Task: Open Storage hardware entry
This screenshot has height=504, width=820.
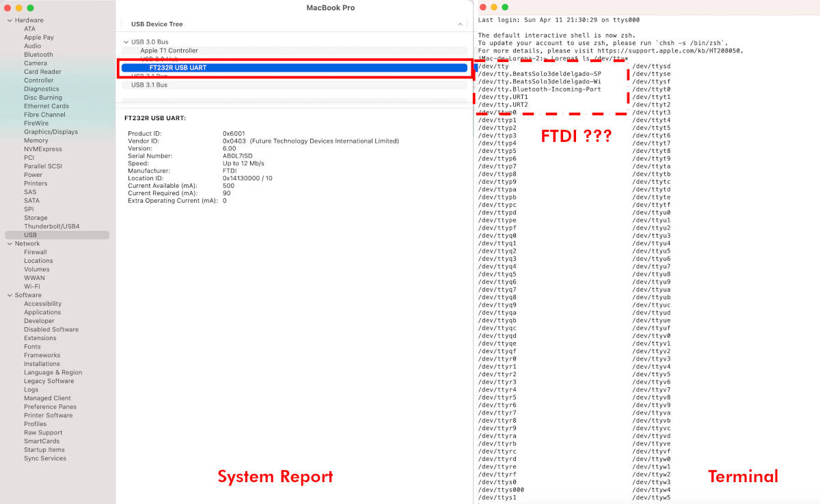Action: [x=36, y=218]
